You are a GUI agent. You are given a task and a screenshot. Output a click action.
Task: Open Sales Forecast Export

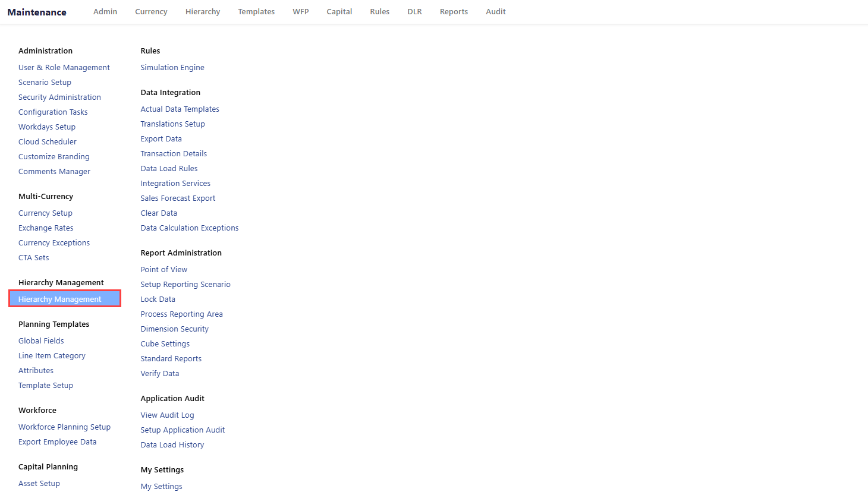[178, 198]
